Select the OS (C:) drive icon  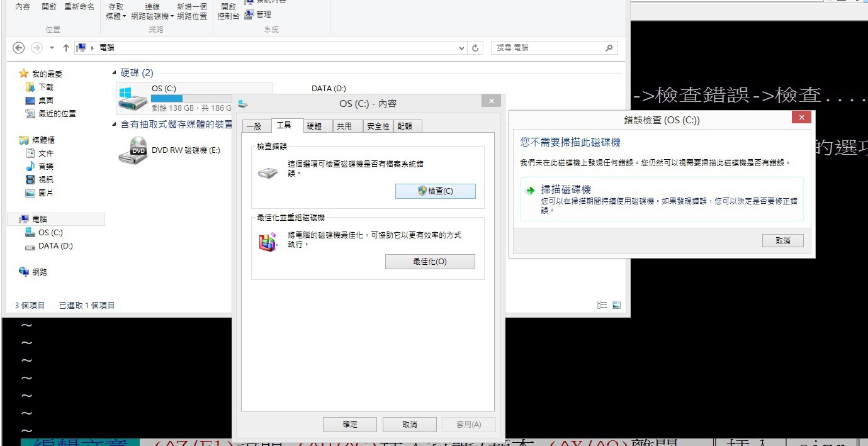133,98
